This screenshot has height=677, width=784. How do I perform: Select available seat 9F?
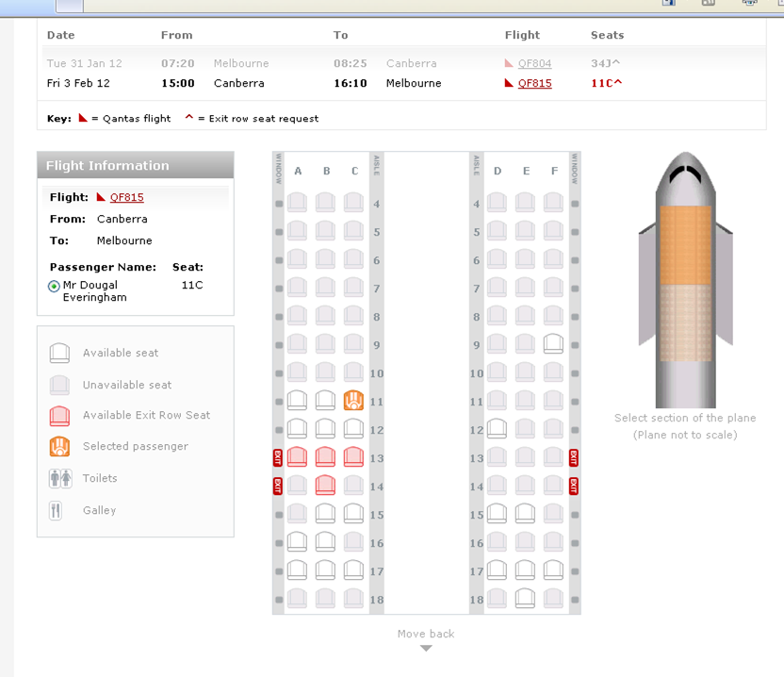click(553, 343)
